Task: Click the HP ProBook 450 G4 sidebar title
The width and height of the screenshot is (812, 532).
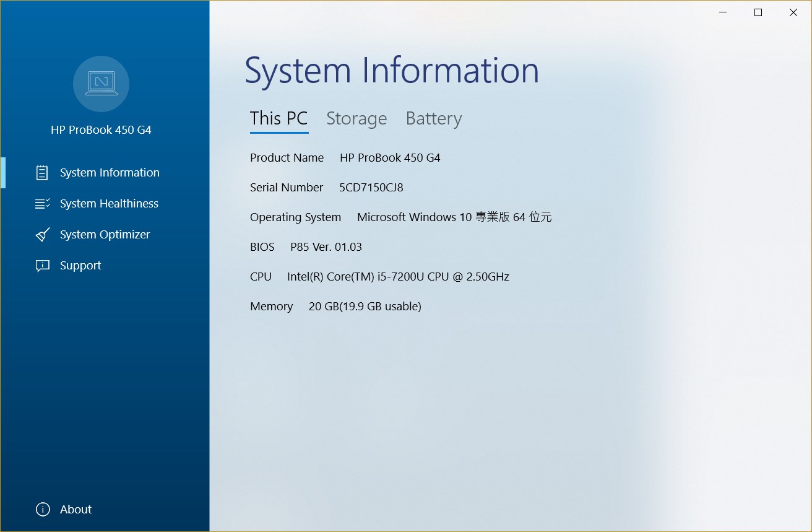Action: pos(101,130)
